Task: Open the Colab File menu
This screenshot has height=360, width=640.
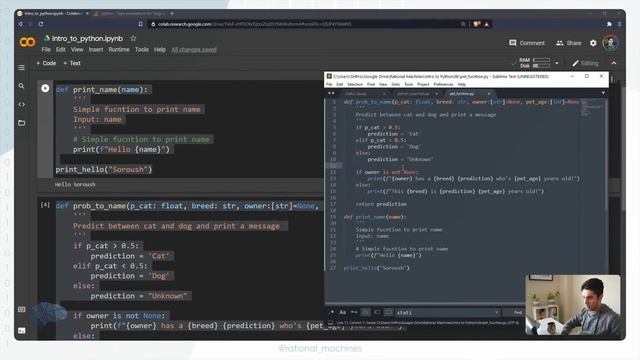Action: (46, 49)
